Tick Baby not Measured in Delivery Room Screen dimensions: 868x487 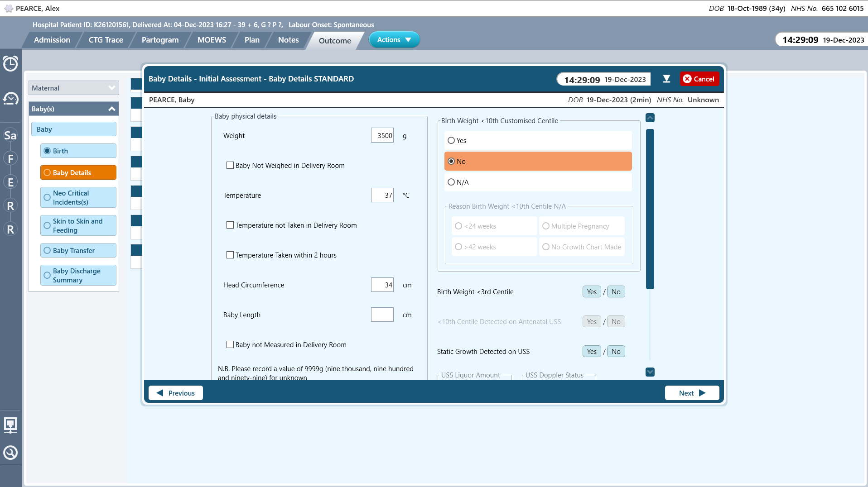pos(230,345)
